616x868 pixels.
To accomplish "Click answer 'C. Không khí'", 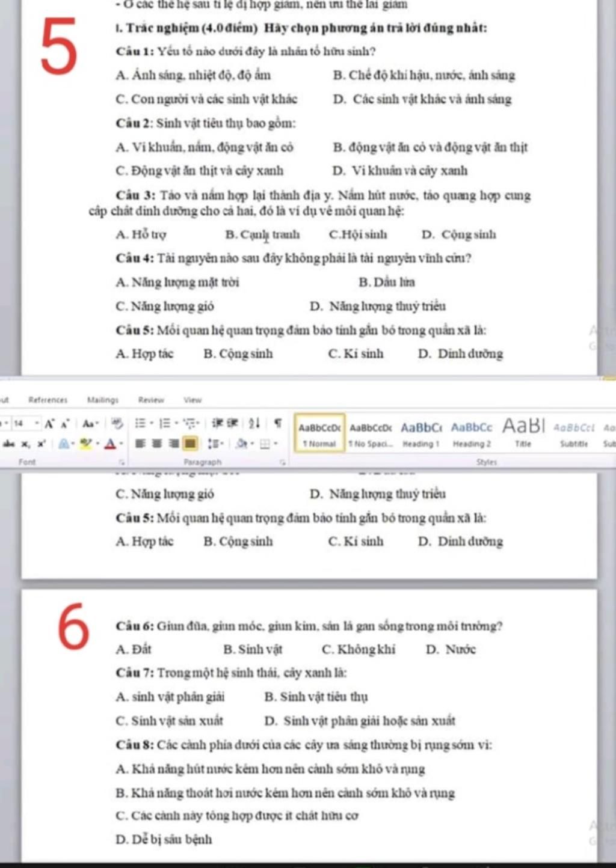I will click(359, 649).
